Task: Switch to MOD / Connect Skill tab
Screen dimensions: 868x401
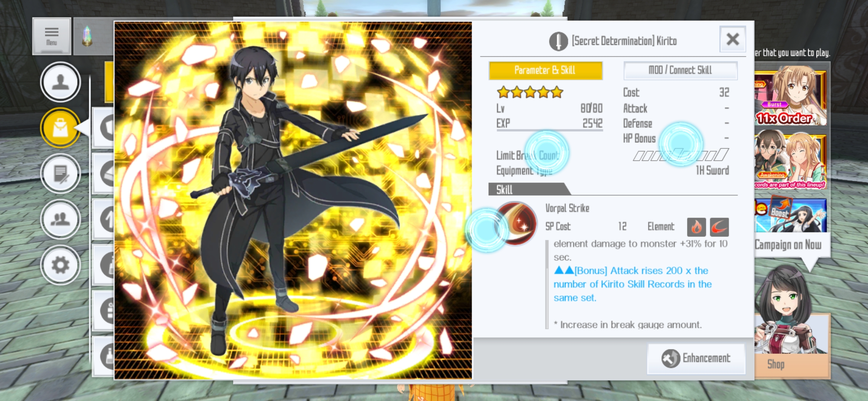Action: (680, 71)
